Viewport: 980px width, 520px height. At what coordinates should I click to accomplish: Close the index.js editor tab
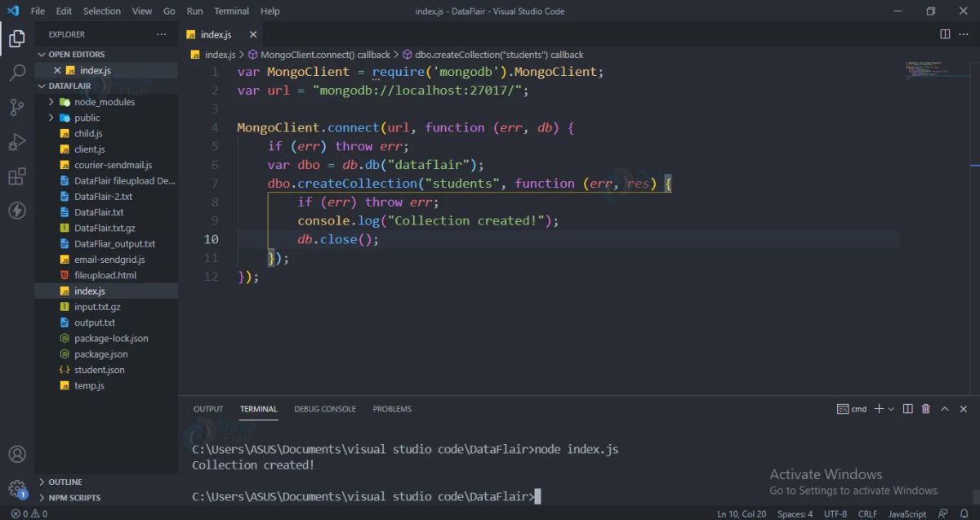point(253,34)
